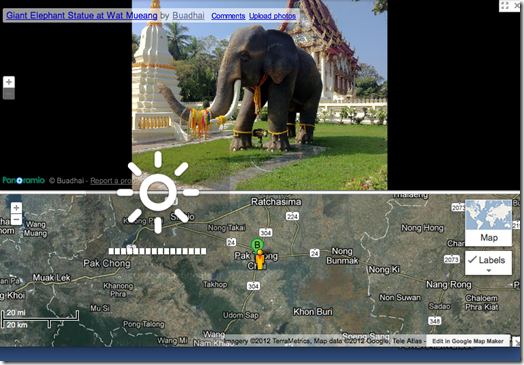The height and width of the screenshot is (365, 524).
Task: Zoom out the map with minus button
Action: (x=16, y=219)
